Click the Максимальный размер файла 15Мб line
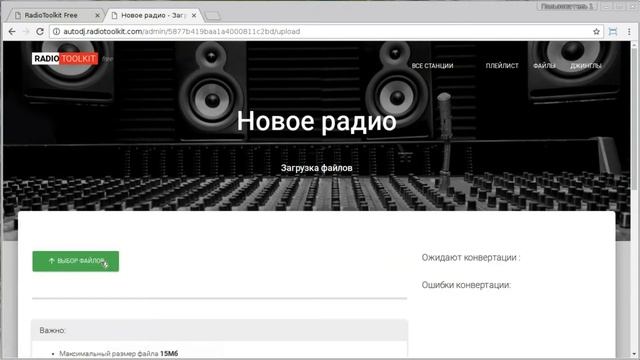 [119, 353]
